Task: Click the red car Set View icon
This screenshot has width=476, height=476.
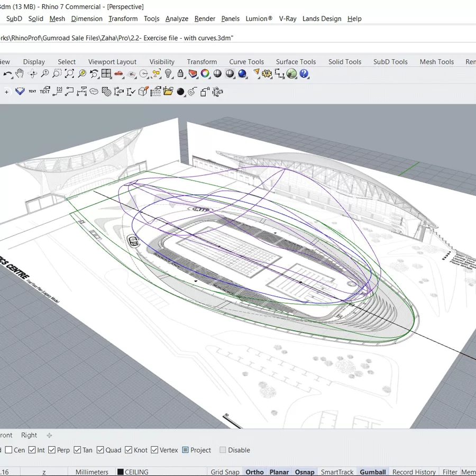Action: click(x=118, y=74)
